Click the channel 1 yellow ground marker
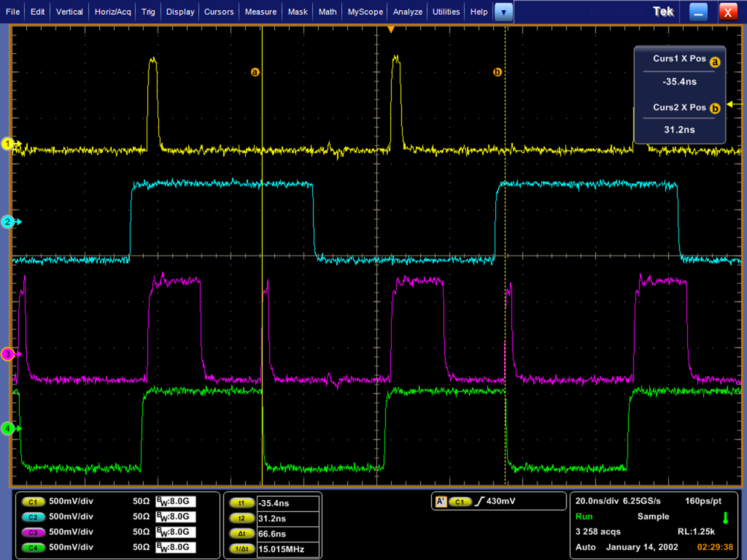 click(8, 144)
